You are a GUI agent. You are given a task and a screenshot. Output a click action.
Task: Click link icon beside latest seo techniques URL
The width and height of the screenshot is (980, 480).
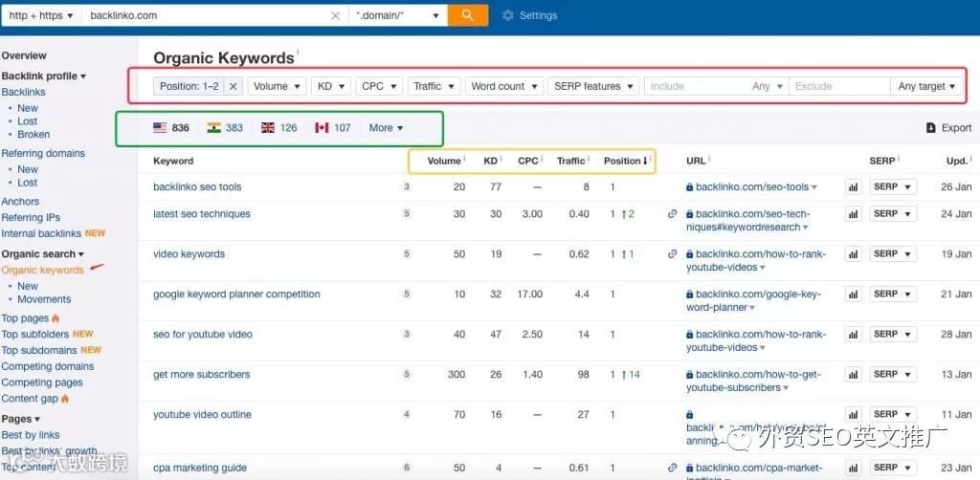coord(673,214)
